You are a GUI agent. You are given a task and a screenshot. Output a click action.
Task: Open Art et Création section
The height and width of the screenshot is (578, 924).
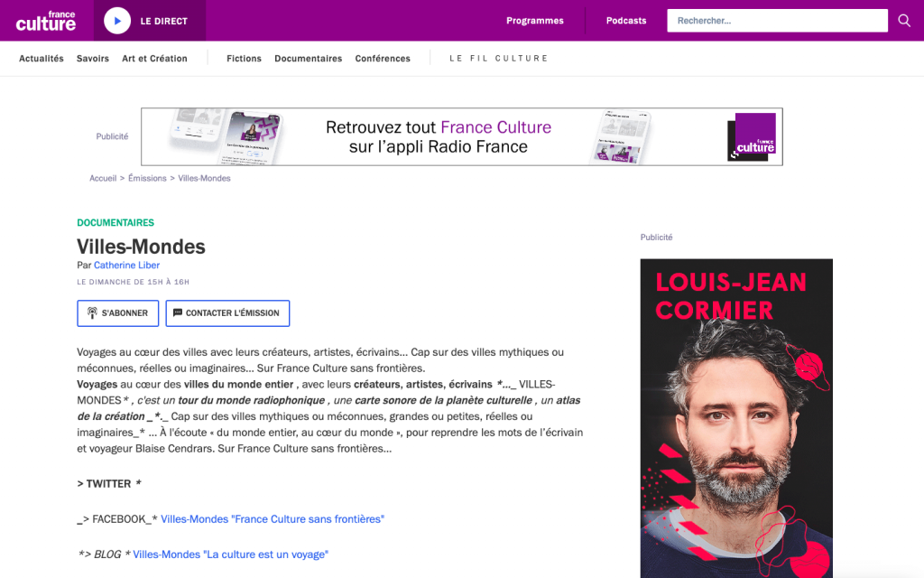click(154, 59)
